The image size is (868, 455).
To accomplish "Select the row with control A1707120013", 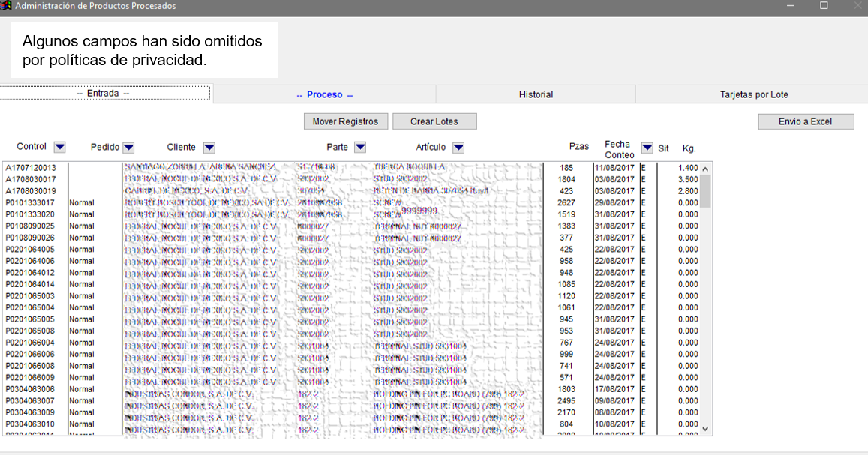I will (x=31, y=168).
